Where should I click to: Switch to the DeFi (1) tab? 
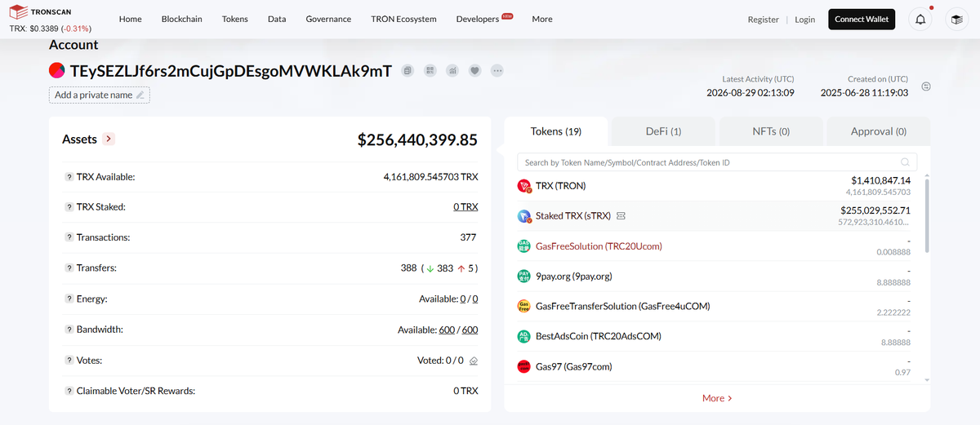tap(663, 131)
